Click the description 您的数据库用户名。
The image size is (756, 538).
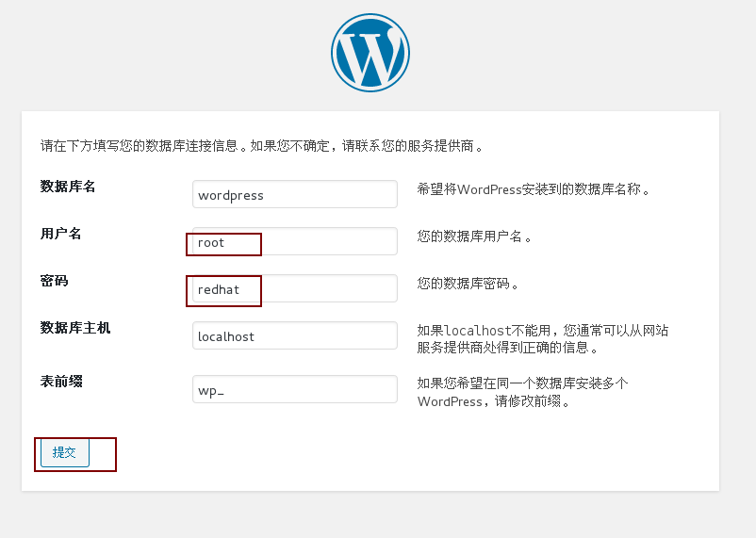474,236
